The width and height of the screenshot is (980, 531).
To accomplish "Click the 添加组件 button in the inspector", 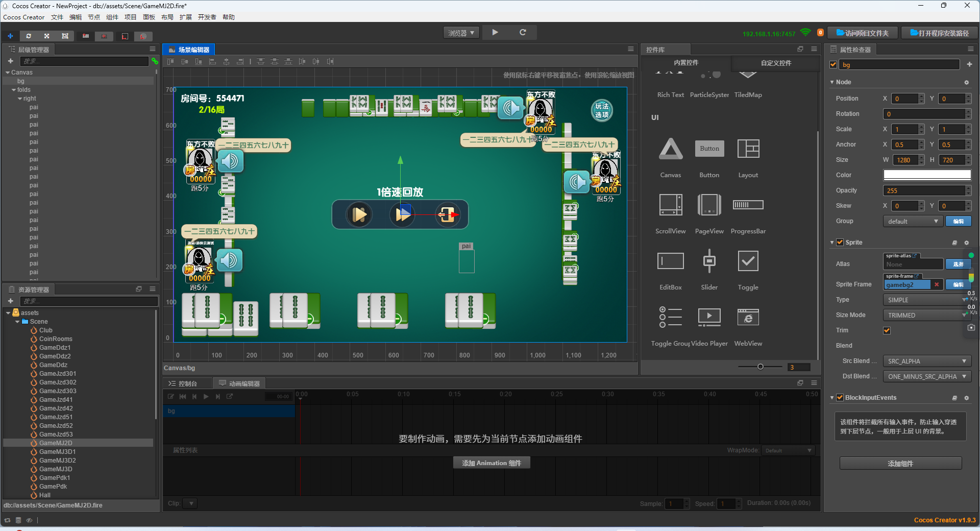I will 900,464.
